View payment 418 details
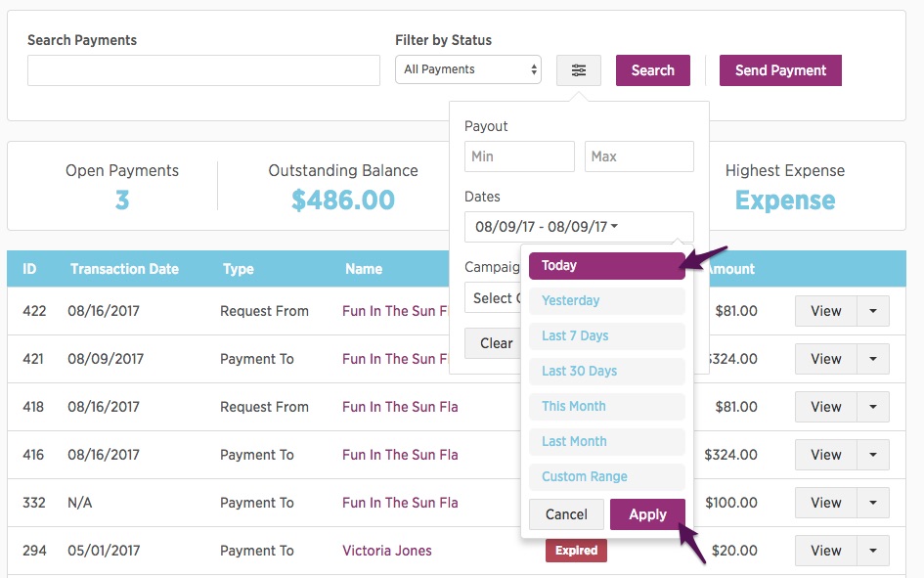 point(825,407)
